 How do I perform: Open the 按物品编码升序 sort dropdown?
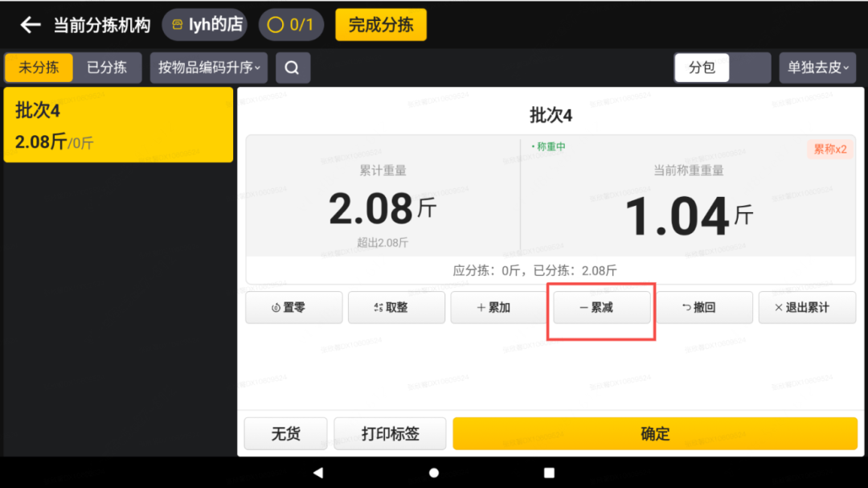(208, 68)
